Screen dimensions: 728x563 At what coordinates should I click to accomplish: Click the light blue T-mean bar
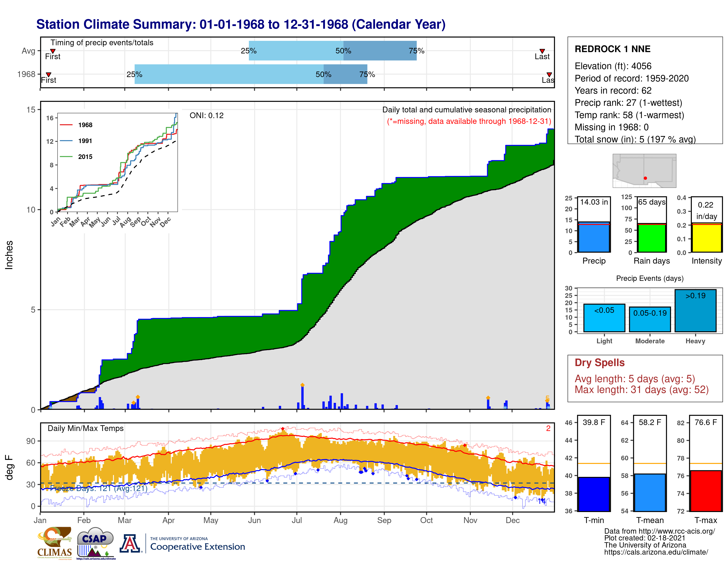(x=650, y=492)
